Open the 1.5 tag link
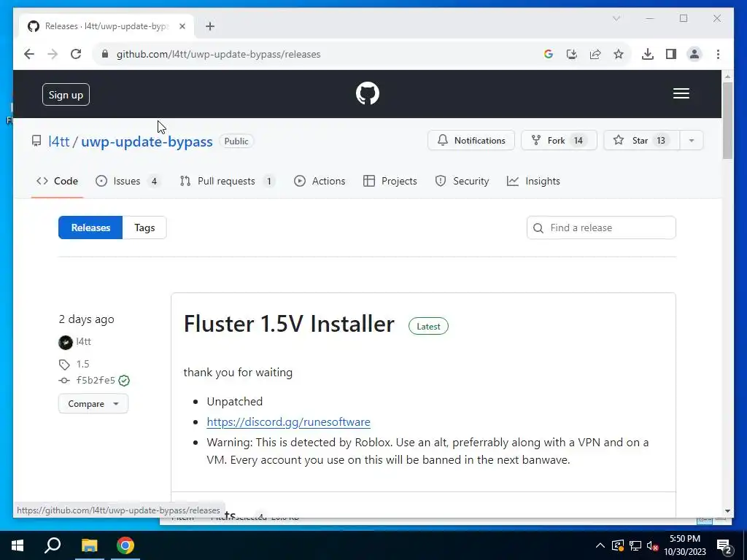This screenshot has height=560, width=747. point(82,365)
